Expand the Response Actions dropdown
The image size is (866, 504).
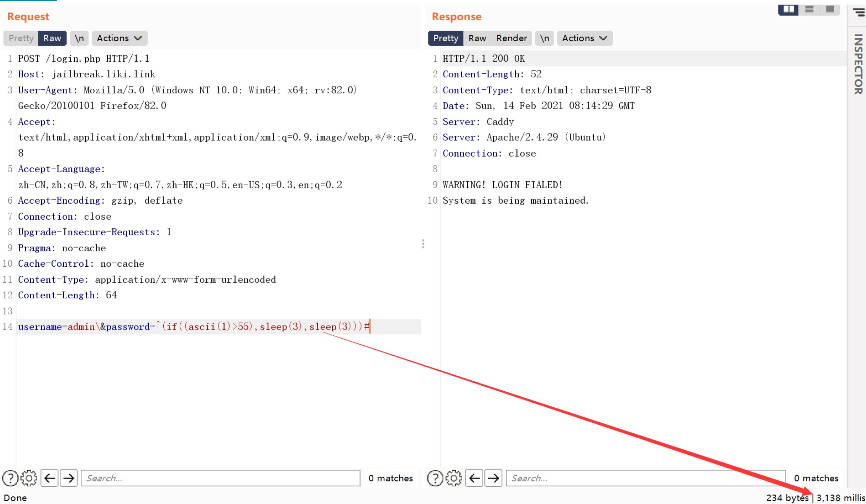point(584,38)
